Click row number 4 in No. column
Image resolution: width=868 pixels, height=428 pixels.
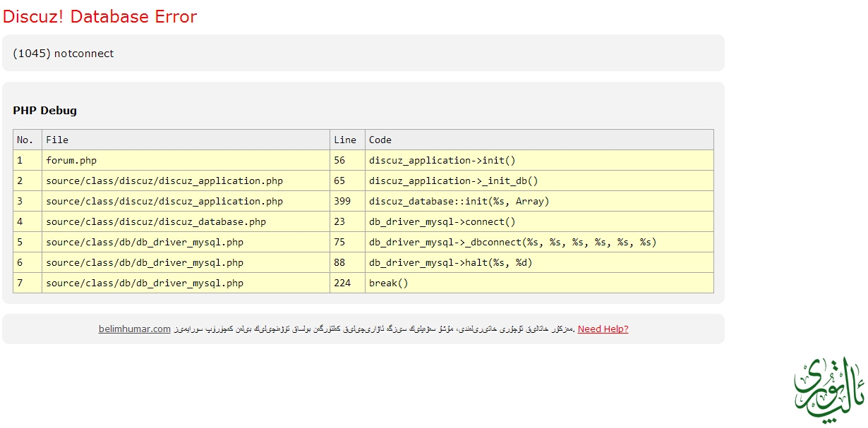pyautogui.click(x=28, y=221)
